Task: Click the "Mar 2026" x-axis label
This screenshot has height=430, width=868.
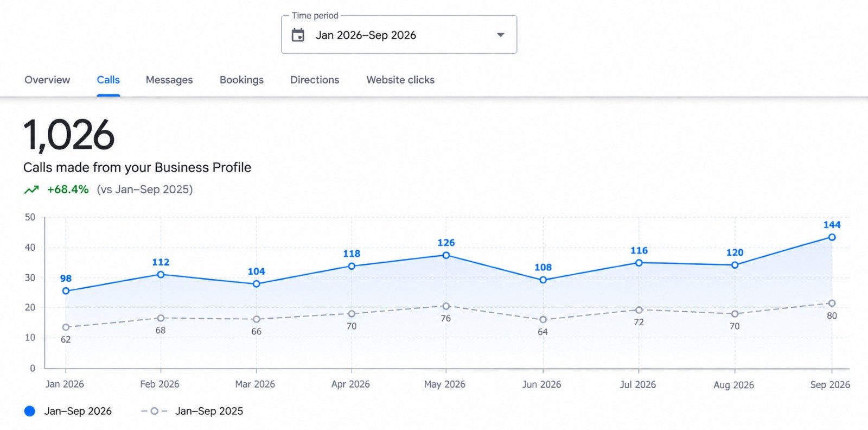Action: click(255, 384)
